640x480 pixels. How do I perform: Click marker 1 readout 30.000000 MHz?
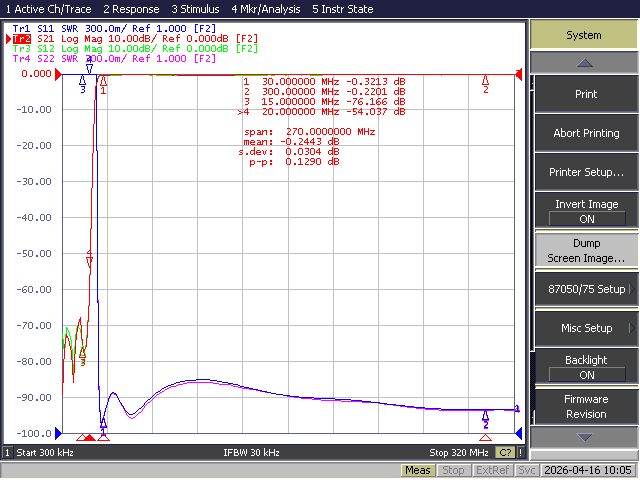pos(324,82)
